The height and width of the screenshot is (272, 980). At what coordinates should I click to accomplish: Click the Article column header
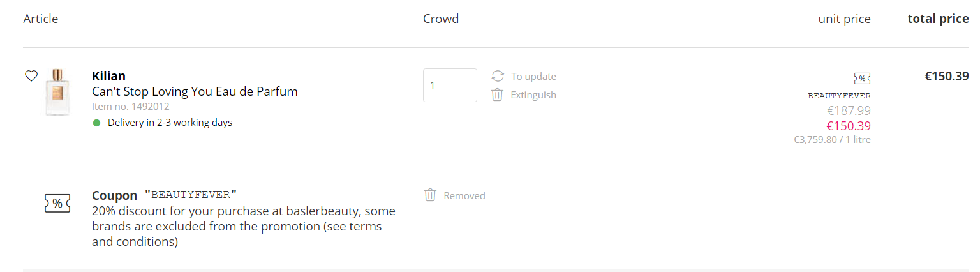click(41, 19)
